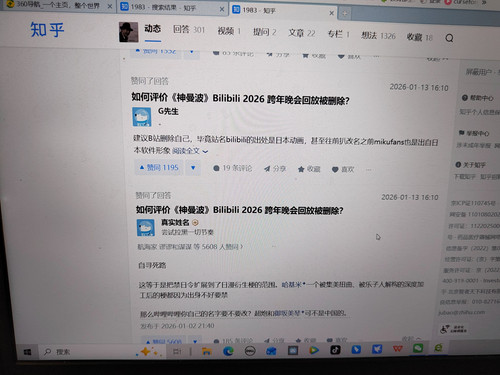Switch to the 1983 搜索结果 browser tab
This screenshot has width=500, height=375.
tap(172, 7)
